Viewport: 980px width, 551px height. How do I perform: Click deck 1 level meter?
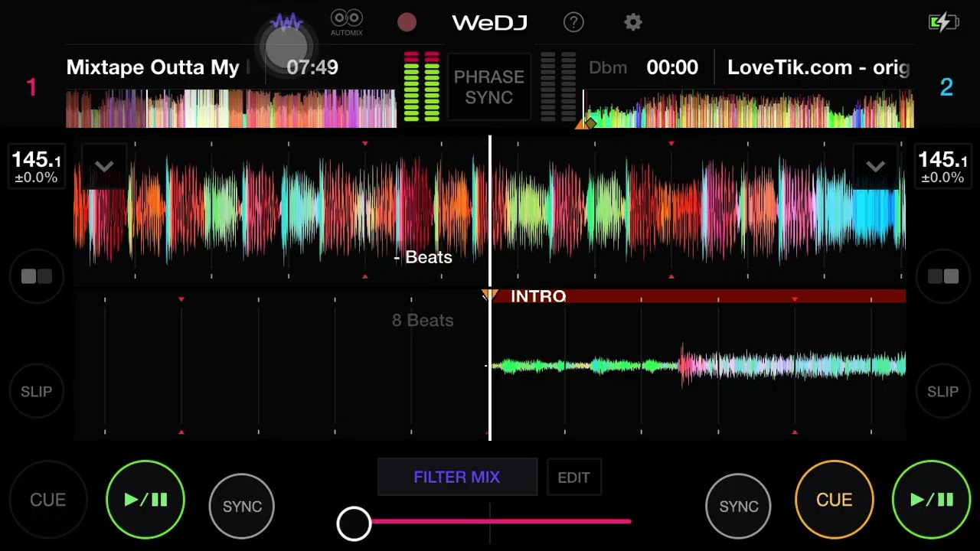(421, 86)
